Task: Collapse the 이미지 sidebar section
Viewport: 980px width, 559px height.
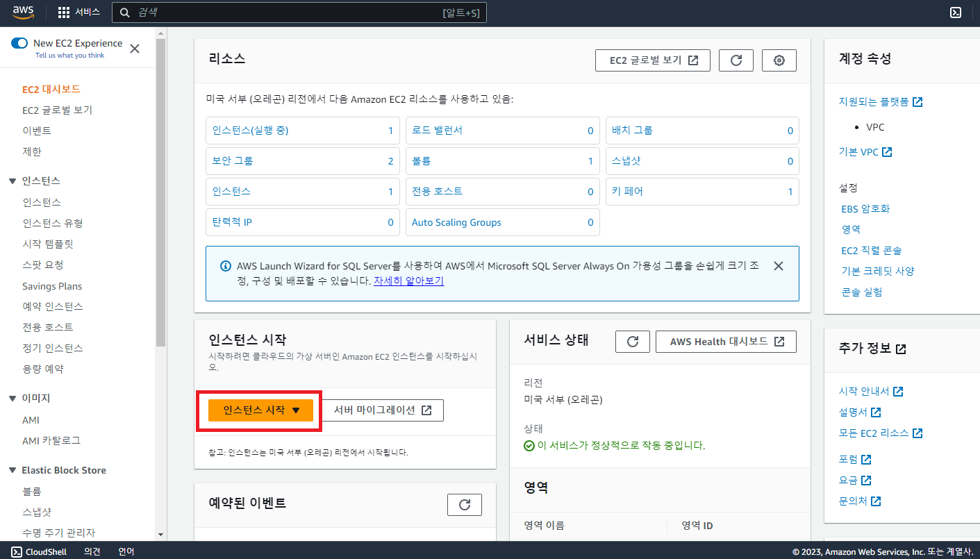Action: point(13,399)
